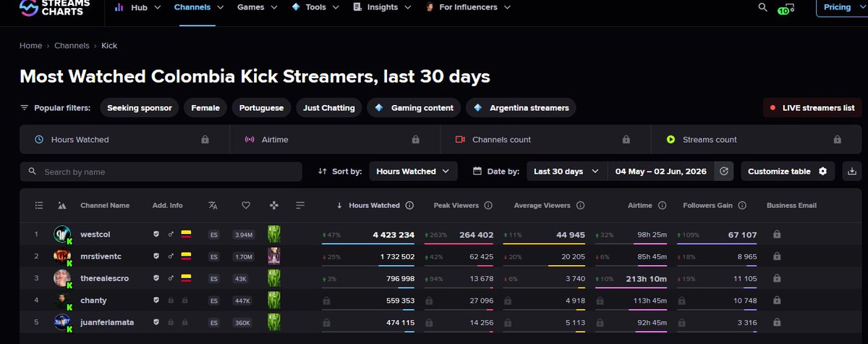Click the verified shield icon in mrstiventc row
This screenshot has height=344, width=868.
(156, 256)
